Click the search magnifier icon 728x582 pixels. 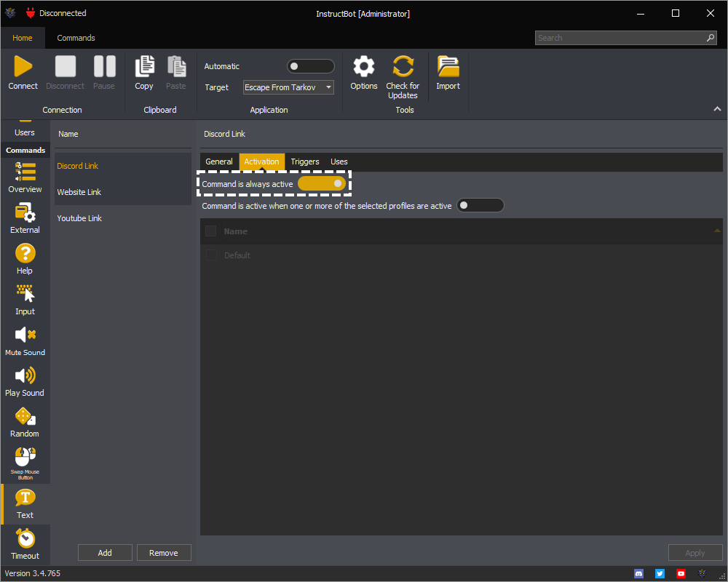[x=711, y=38]
